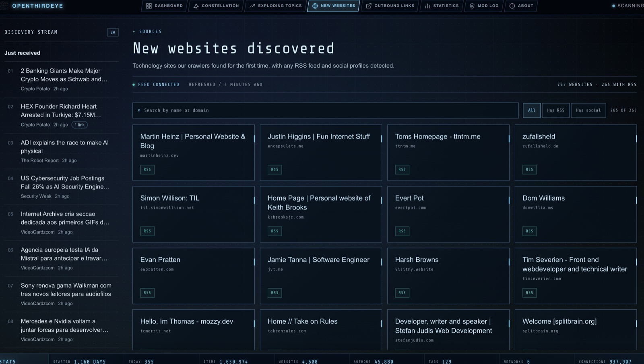
Task: Click RSS badge on encapsulate.me card
Action: [x=275, y=170]
